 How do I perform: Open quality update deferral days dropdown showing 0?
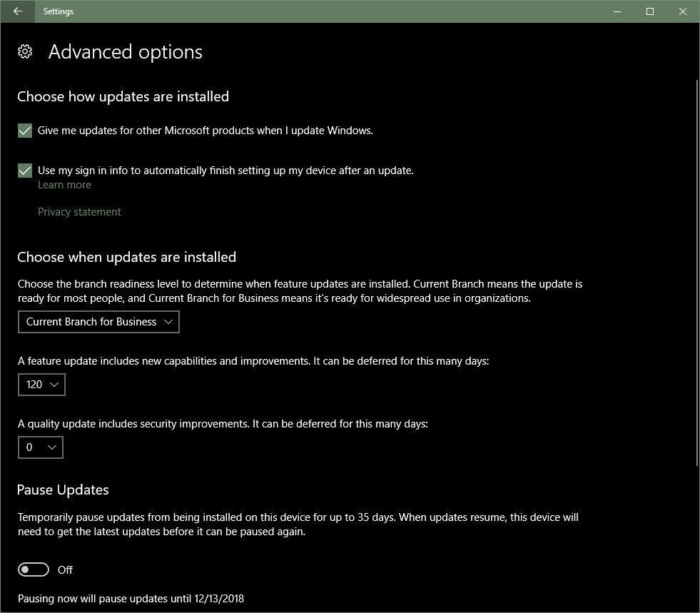[x=40, y=447]
